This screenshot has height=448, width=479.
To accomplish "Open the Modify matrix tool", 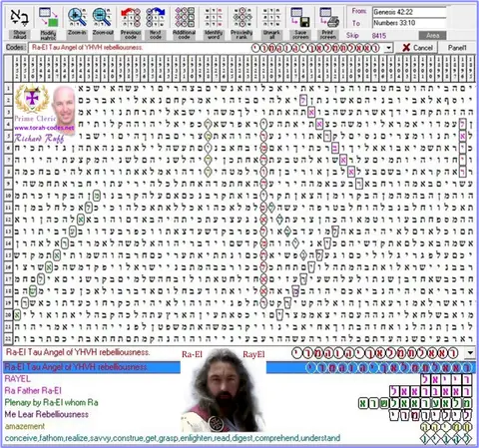I will click(x=48, y=23).
